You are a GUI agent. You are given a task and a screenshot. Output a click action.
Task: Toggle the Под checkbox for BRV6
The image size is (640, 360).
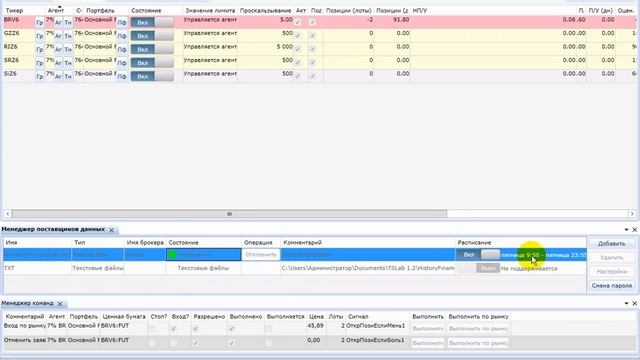tap(313, 22)
